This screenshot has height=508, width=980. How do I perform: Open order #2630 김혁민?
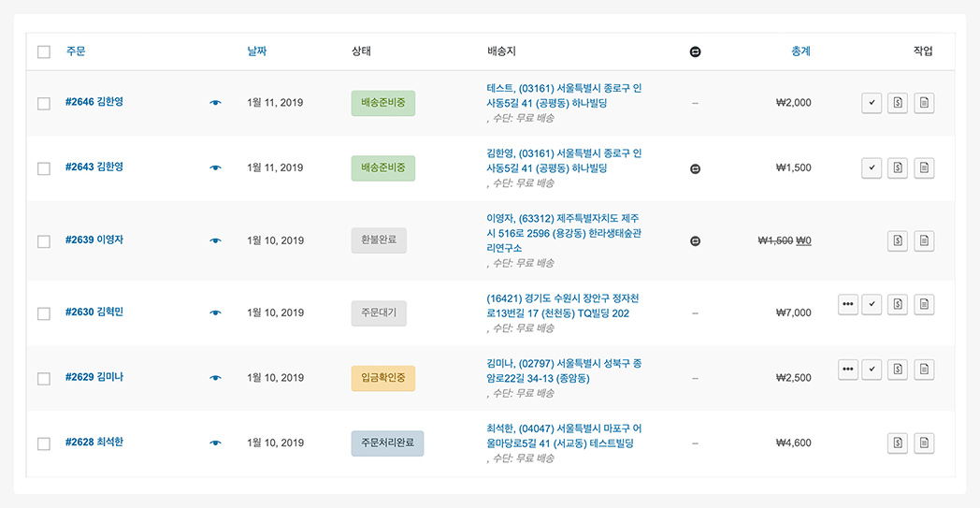[x=94, y=312]
